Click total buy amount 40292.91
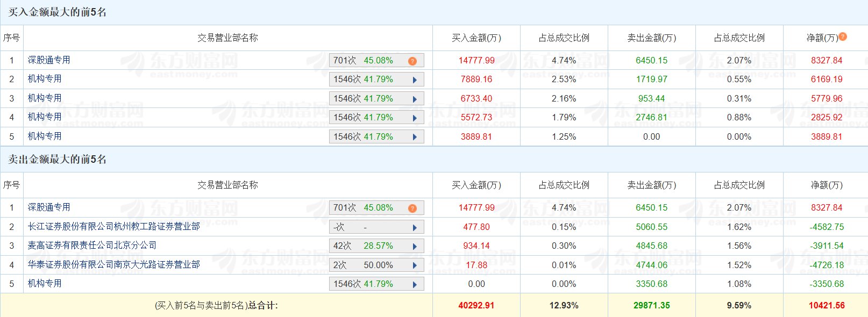868x317 pixels. (476, 305)
